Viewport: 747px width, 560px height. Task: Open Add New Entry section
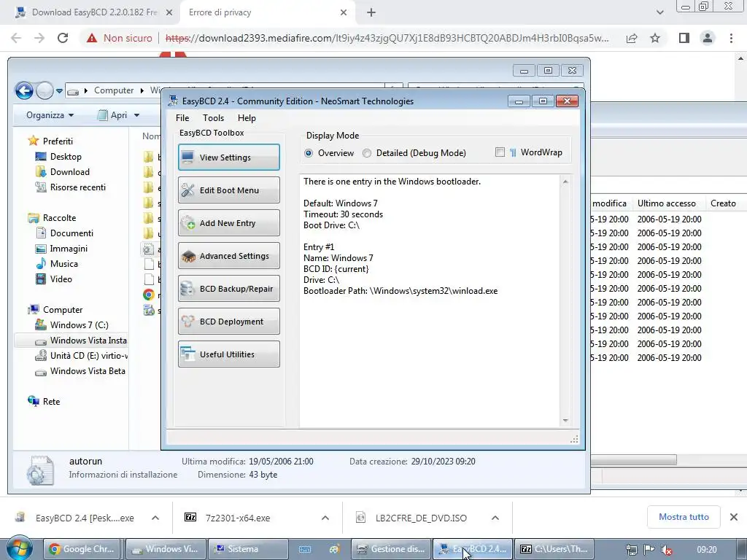[x=228, y=223]
